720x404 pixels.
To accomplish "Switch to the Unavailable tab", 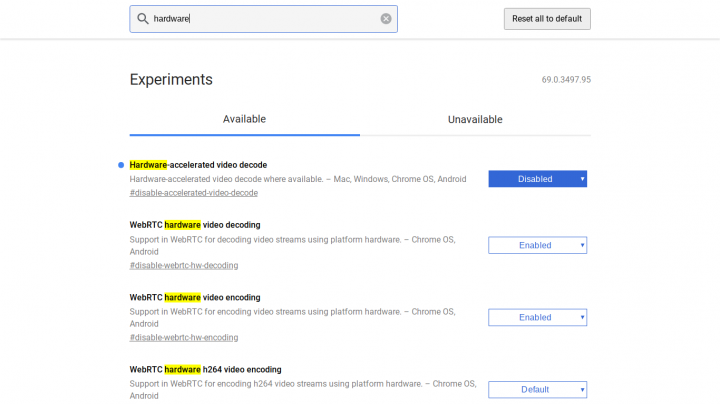I will tap(475, 120).
